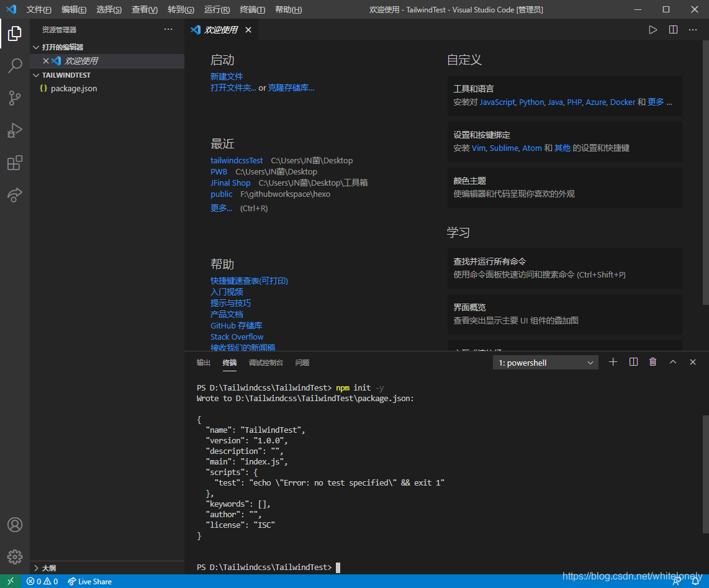Screen dimensions: 709x588
Task: Select the 欢迎使用 editor tab
Action: click(x=220, y=30)
